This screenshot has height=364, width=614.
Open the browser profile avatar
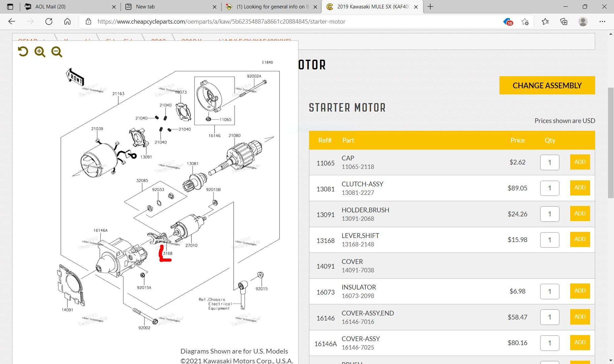point(583,22)
